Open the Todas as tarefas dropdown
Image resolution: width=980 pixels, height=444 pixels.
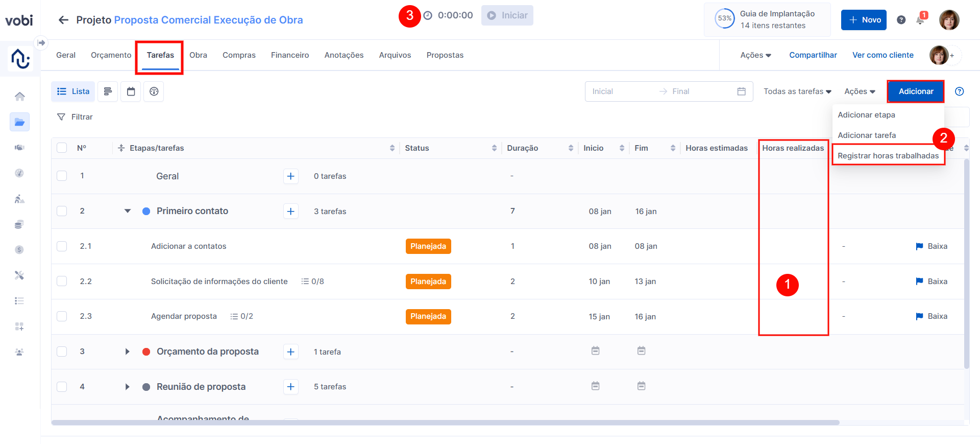797,91
